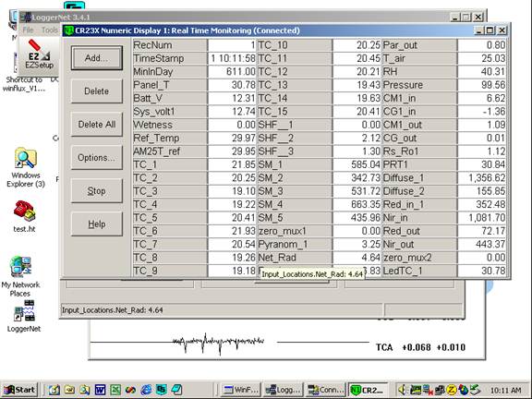The image size is (532, 399).
Task: Select the MinInDay value 611.00
Action: tap(232, 72)
